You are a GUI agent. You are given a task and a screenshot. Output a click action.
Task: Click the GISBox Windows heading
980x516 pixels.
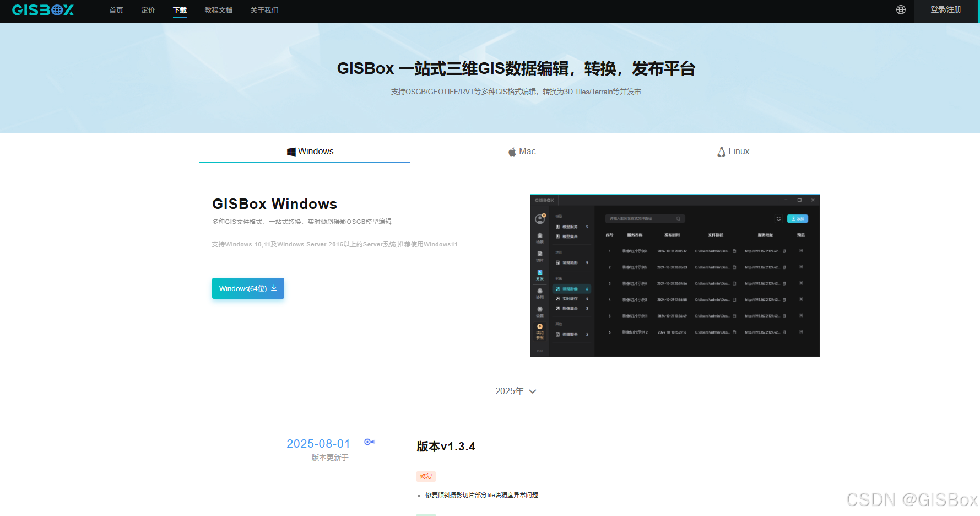click(274, 204)
